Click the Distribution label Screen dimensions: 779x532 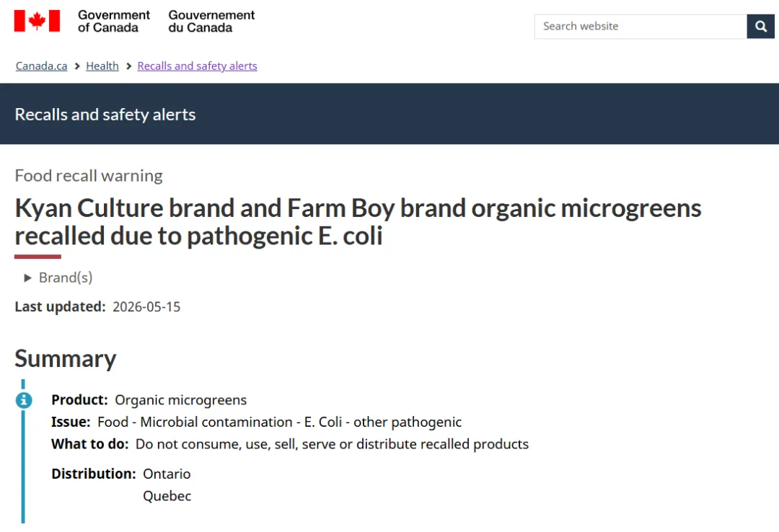pos(93,474)
